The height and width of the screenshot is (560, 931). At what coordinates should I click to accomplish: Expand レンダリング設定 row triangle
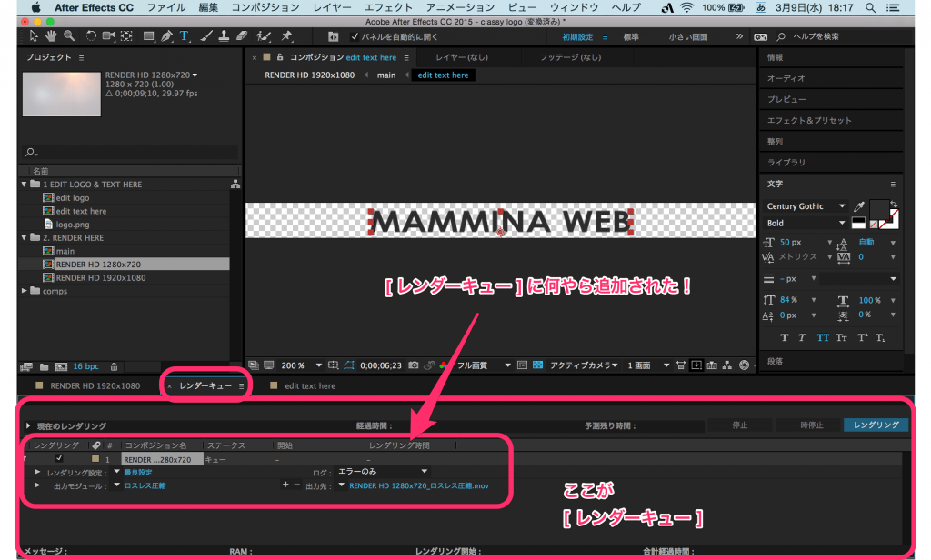point(37,472)
